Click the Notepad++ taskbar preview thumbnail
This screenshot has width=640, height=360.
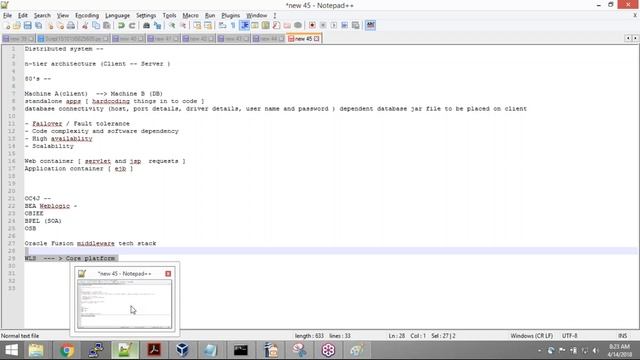(x=124, y=304)
